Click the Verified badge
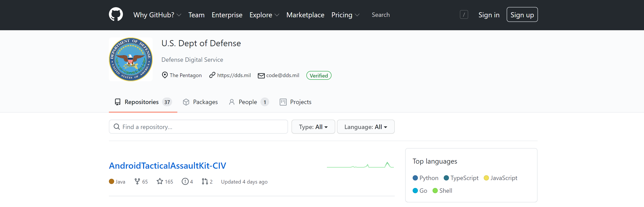 tap(319, 76)
